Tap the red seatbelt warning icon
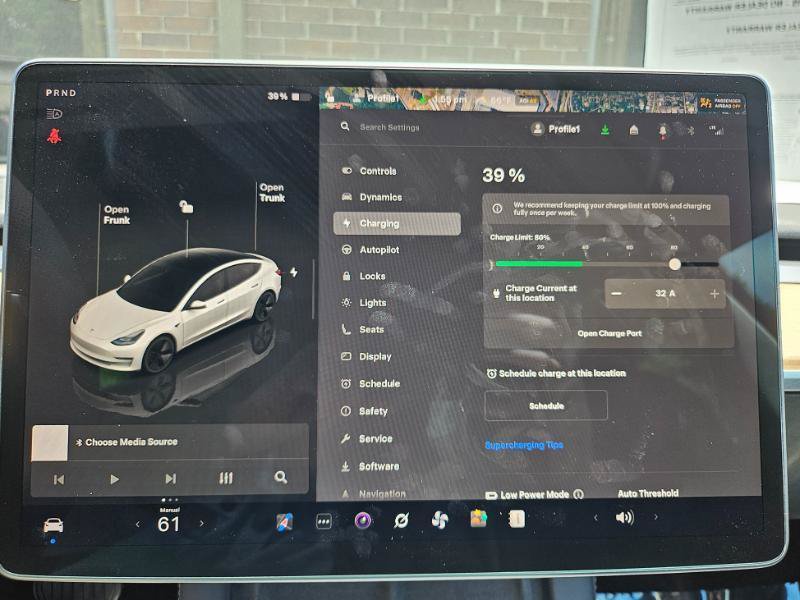The image size is (800, 600). 54,136
